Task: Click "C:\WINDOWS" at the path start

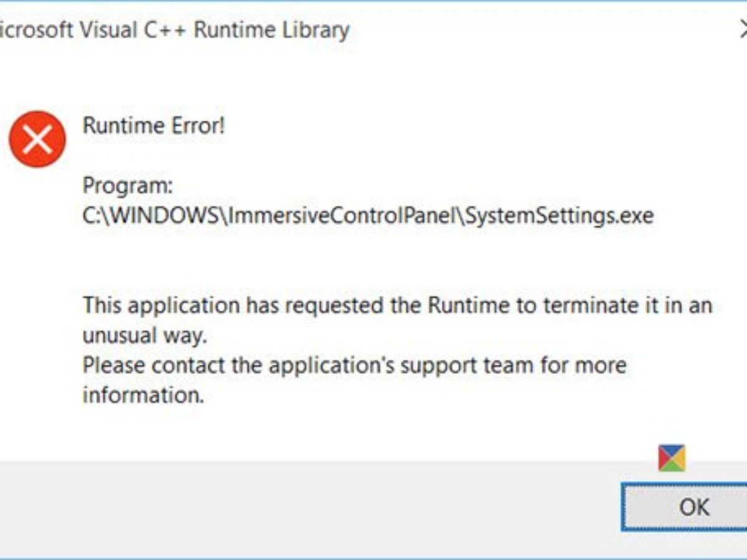Action: coord(152,216)
